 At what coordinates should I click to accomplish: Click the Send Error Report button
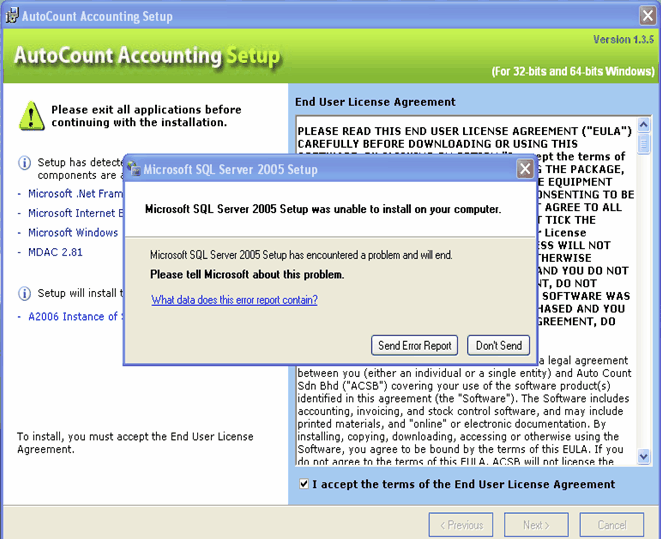click(414, 346)
